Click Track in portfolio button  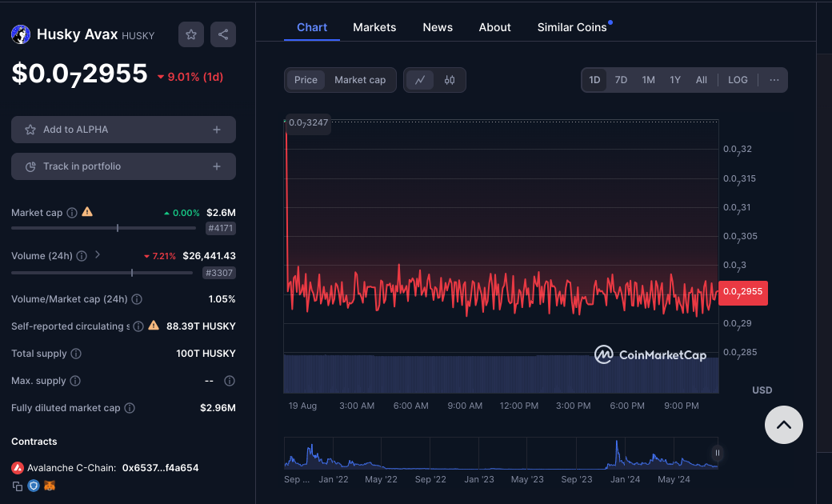tap(123, 166)
